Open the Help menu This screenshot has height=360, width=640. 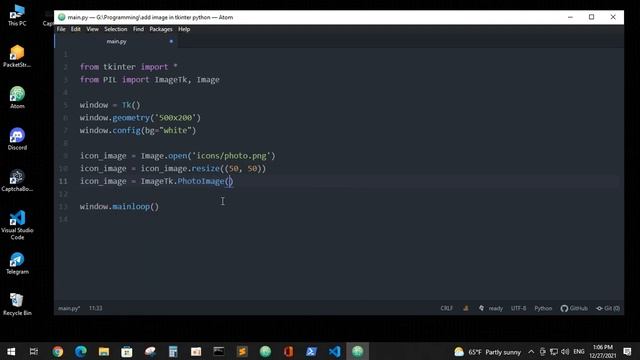[x=184, y=29]
